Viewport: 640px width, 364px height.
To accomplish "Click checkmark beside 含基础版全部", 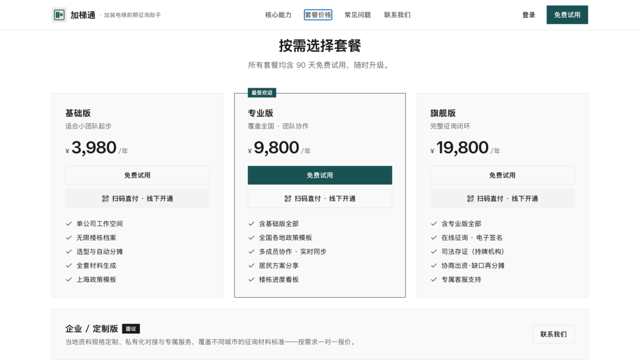I will pos(251,223).
